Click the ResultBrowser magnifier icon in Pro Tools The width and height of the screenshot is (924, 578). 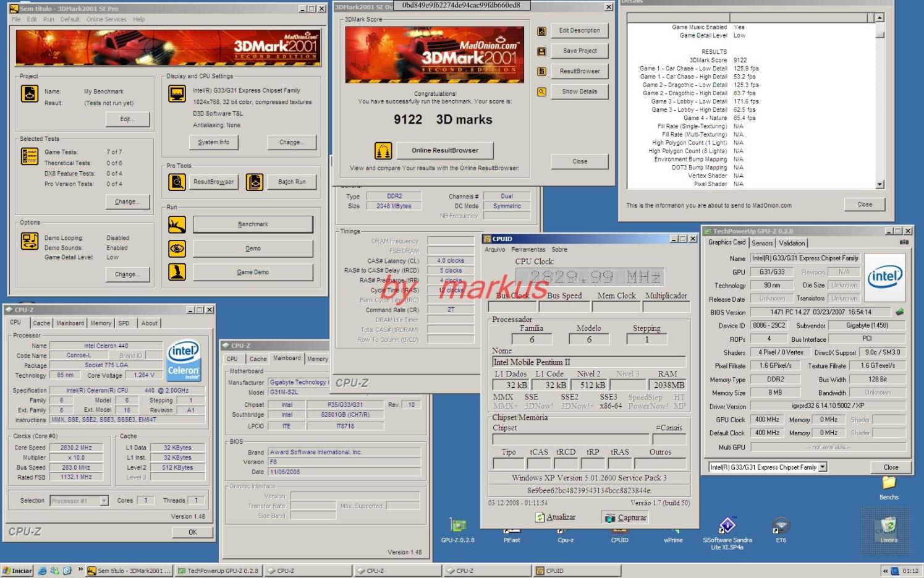pos(177,182)
